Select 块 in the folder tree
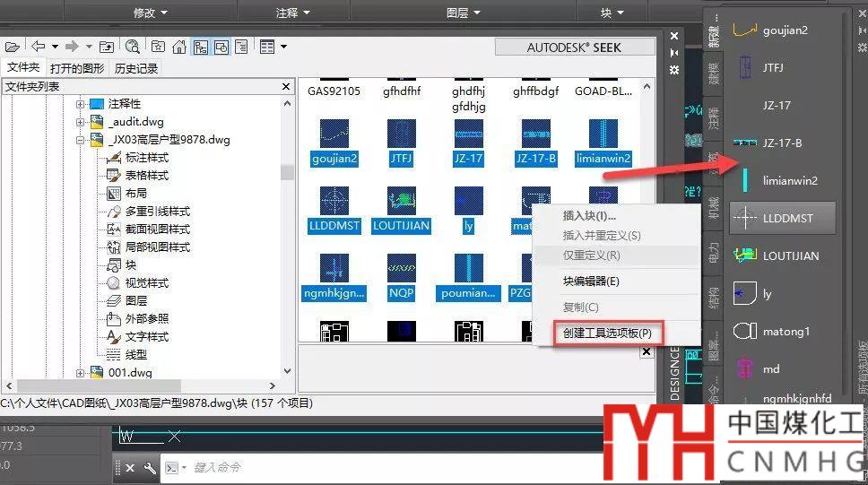Viewport: 868px width, 485px height. [x=131, y=264]
